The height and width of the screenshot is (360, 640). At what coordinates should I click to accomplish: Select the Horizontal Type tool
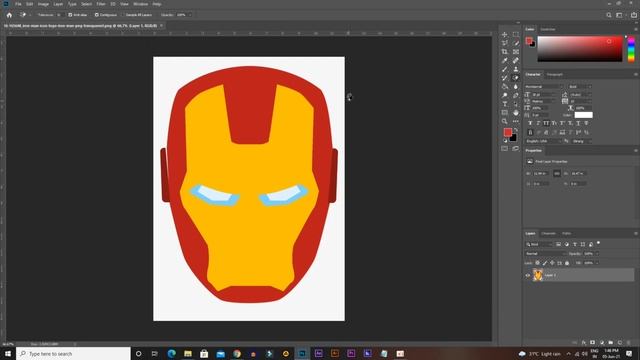[x=504, y=104]
